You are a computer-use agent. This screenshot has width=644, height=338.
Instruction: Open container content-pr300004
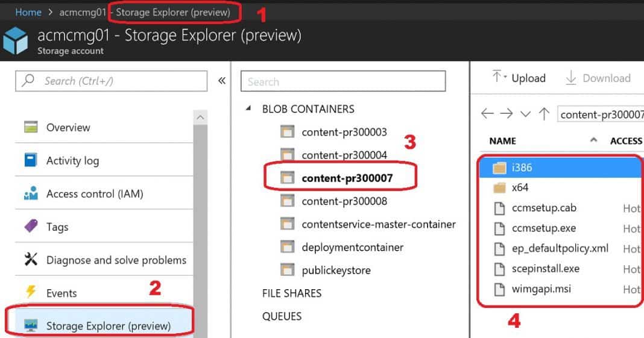(x=344, y=155)
